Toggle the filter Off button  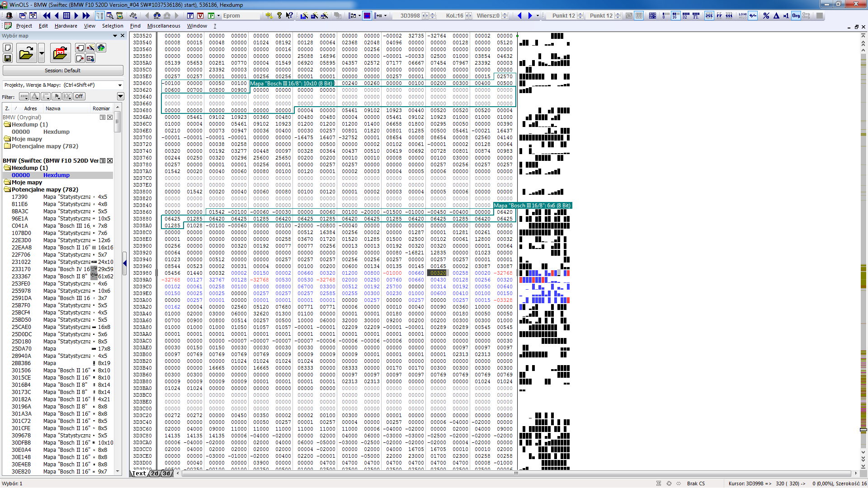pyautogui.click(x=79, y=96)
